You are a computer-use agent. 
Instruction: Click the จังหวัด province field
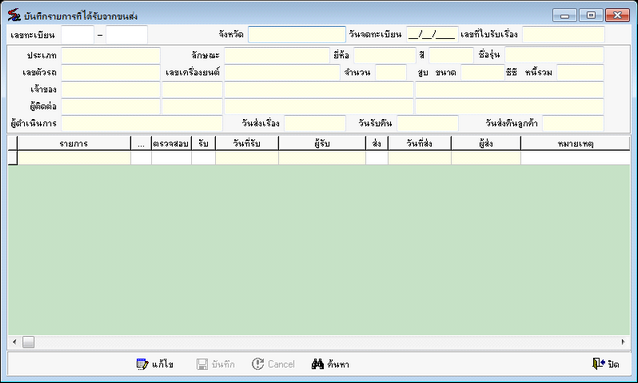(x=297, y=35)
